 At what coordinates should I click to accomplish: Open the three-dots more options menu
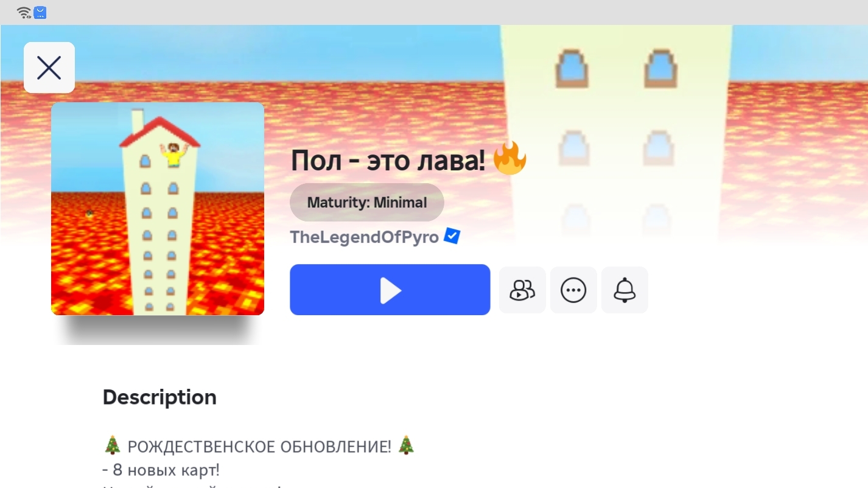(573, 290)
